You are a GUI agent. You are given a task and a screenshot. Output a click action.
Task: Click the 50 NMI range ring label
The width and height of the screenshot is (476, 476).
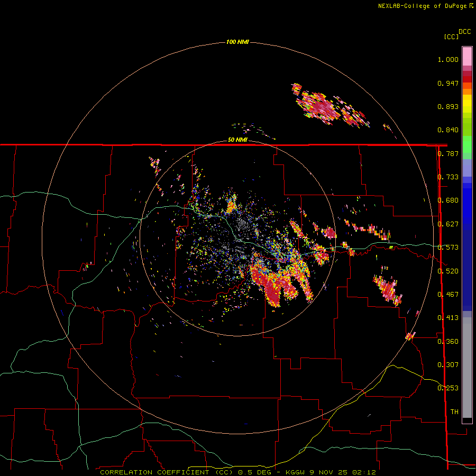tap(237, 140)
